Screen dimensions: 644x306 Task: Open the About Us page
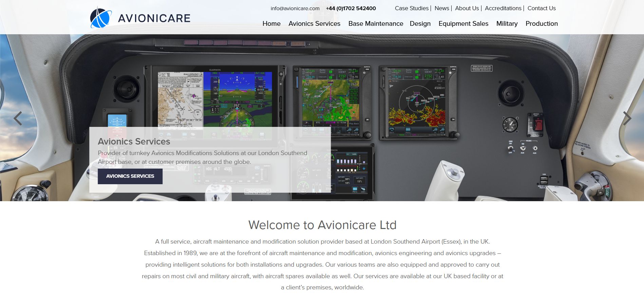467,8
